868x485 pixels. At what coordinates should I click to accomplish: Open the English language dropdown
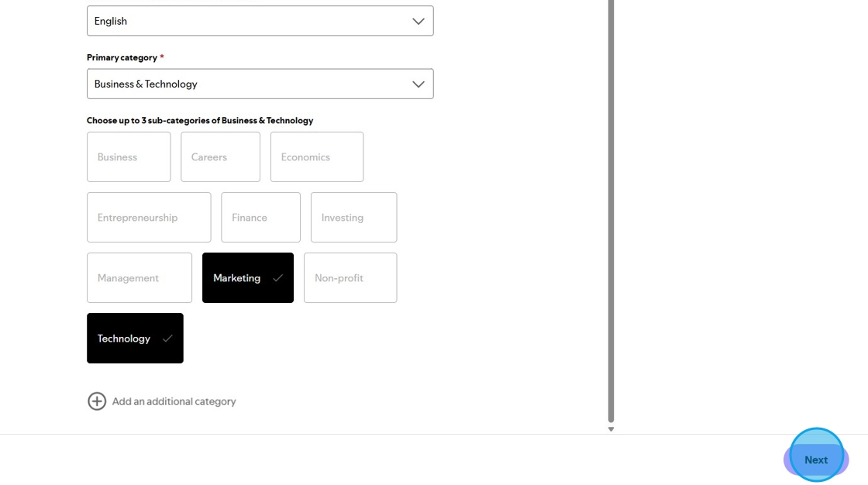coord(260,21)
